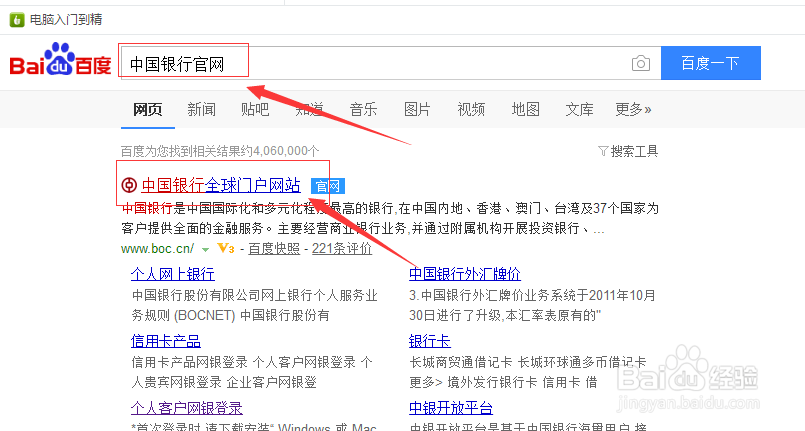Image resolution: width=805 pixels, height=431 pixels.
Task: Click the description starting 中国银行是中国国际化
Action: (390, 218)
